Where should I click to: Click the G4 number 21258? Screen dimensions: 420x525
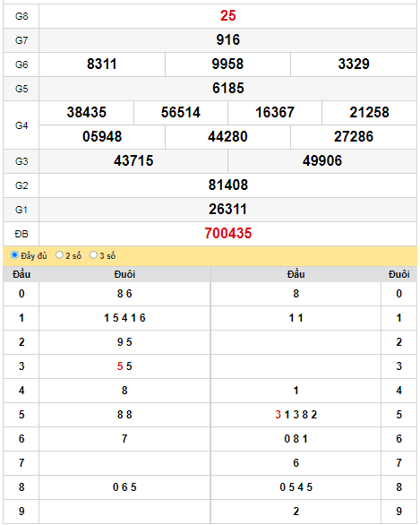370,112
